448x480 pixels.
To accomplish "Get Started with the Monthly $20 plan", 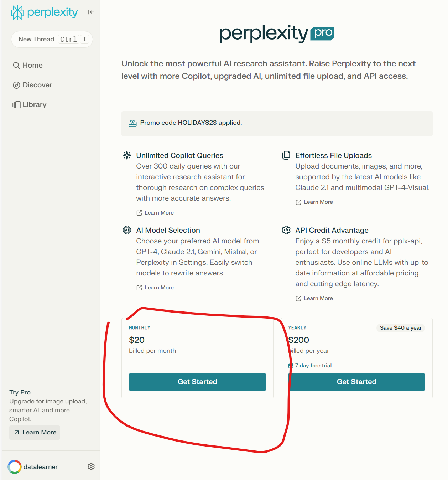I will coord(197,382).
